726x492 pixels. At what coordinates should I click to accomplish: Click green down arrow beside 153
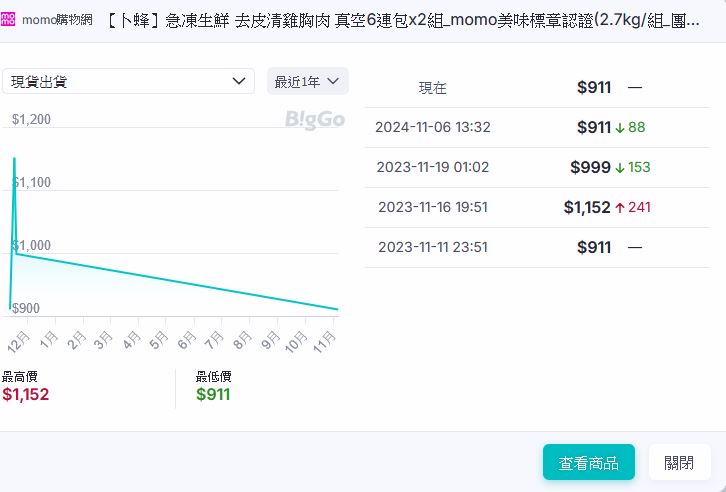(x=620, y=168)
